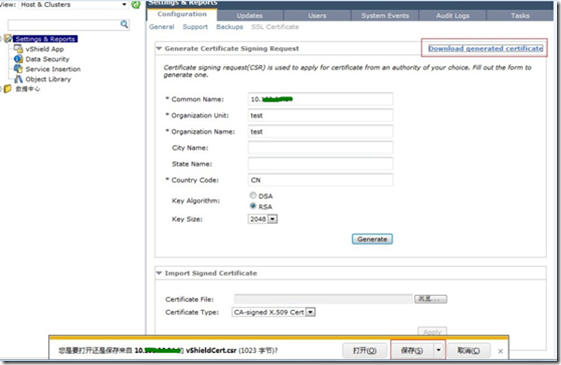561x365 pixels.
Task: Click the Organization Name input field
Action: 320,131
